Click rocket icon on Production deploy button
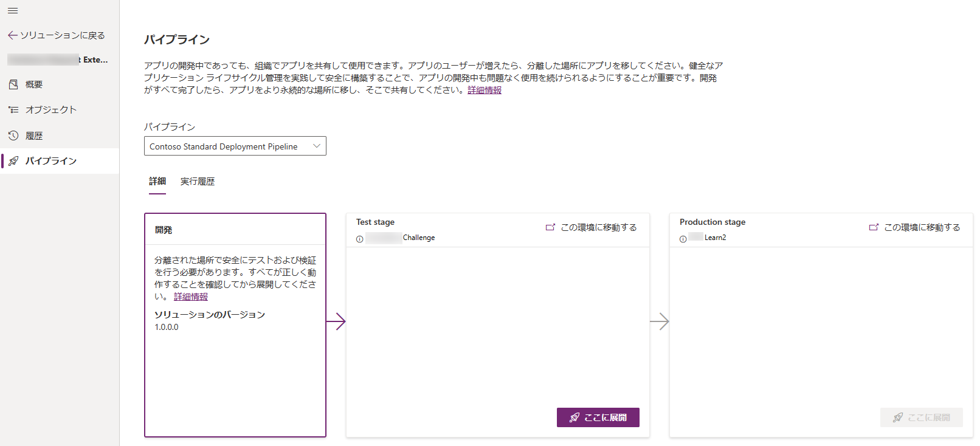This screenshot has width=980, height=446. click(898, 417)
